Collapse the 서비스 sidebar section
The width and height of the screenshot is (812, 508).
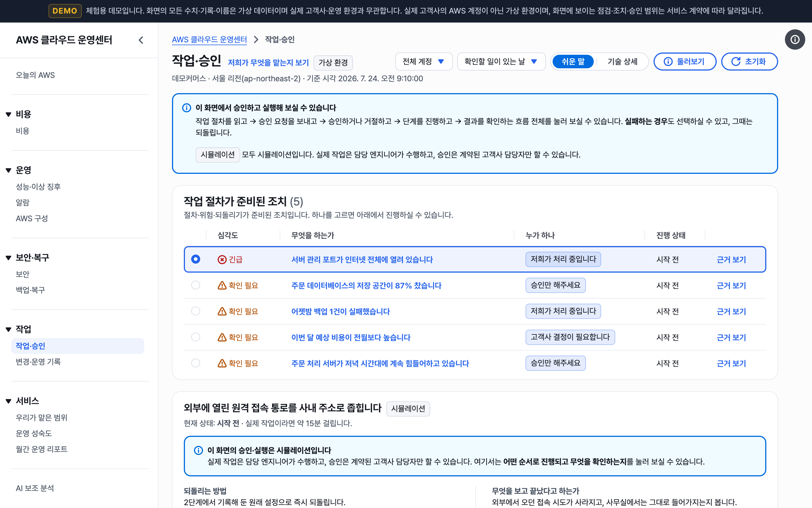point(9,401)
